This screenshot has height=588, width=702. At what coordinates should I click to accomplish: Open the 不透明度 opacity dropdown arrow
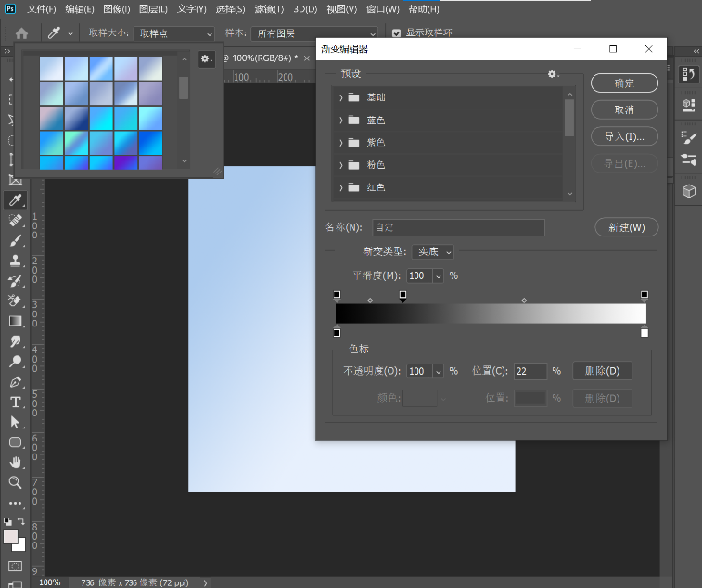coord(439,371)
